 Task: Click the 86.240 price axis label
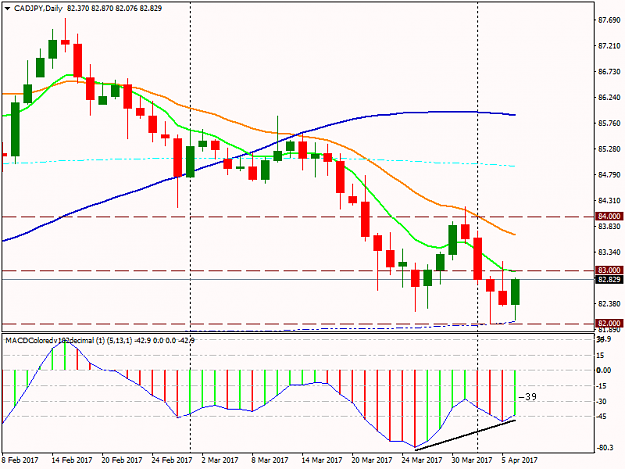(x=609, y=97)
